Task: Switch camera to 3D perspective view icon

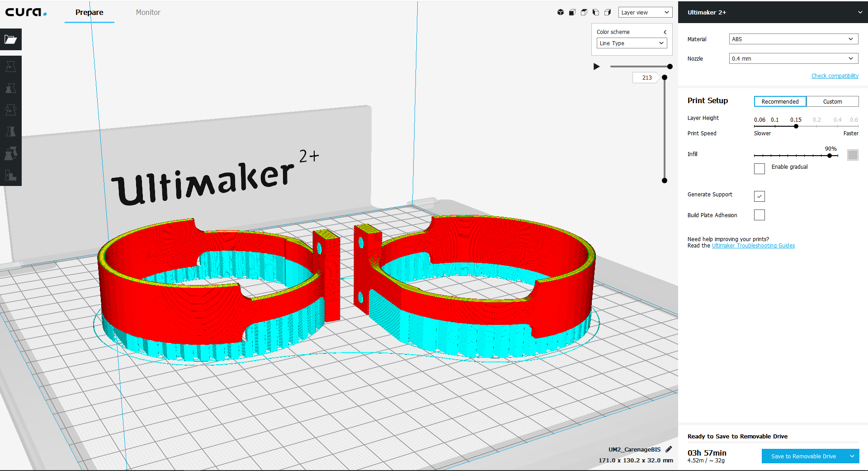Action: [x=561, y=12]
